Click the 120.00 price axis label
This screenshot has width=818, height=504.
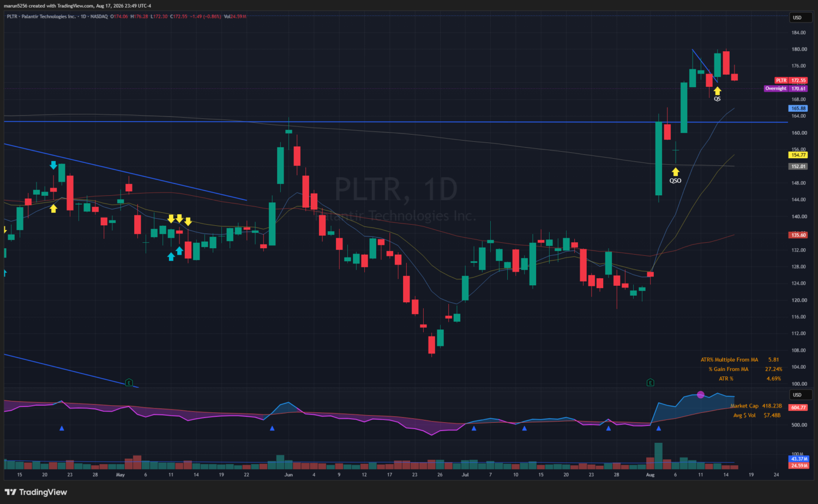(x=798, y=301)
